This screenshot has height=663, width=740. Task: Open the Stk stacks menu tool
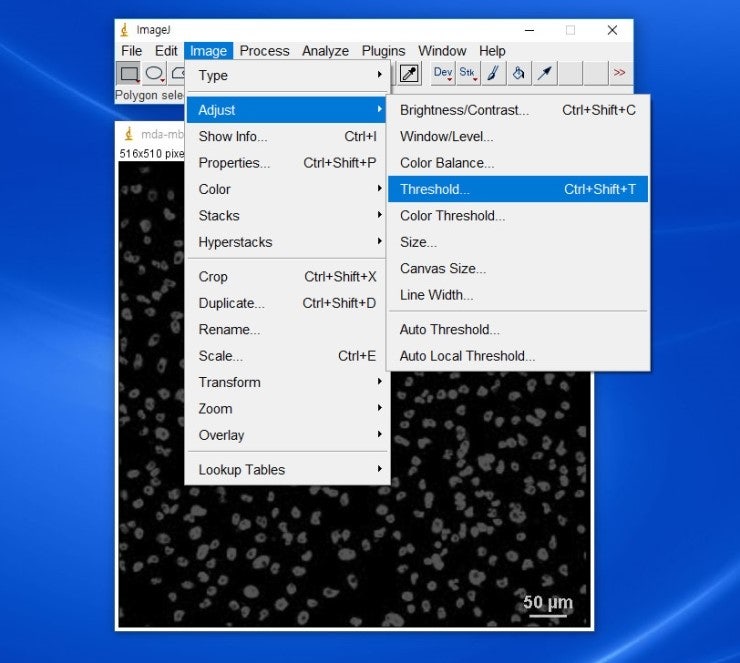[x=468, y=73]
